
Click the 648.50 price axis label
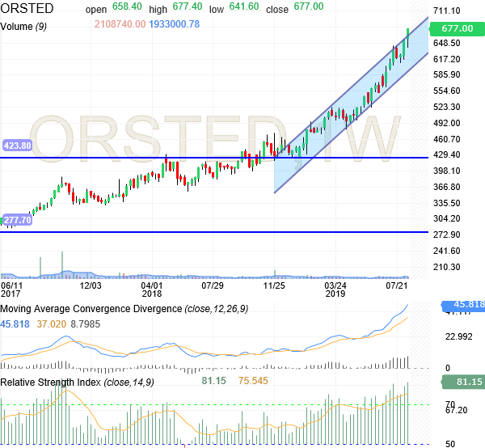tap(447, 43)
